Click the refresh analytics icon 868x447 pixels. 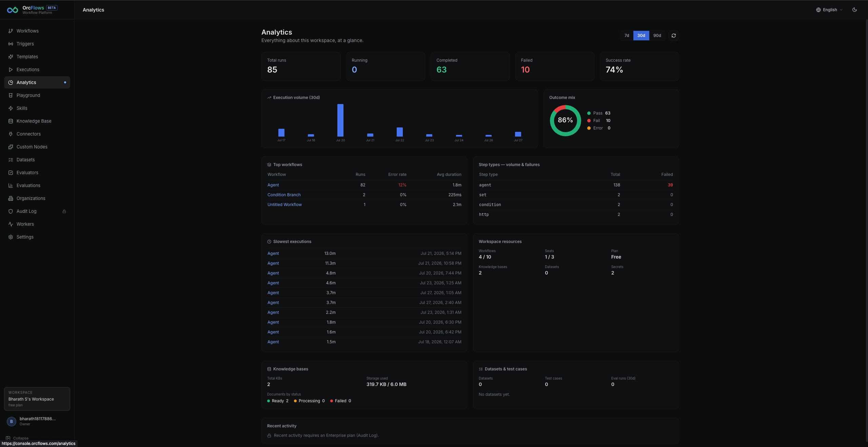[x=673, y=36]
